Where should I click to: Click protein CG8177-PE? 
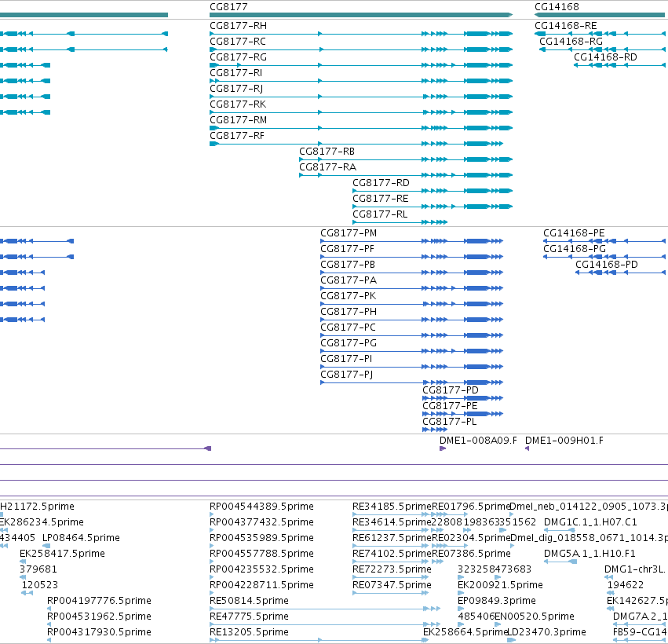(x=450, y=406)
